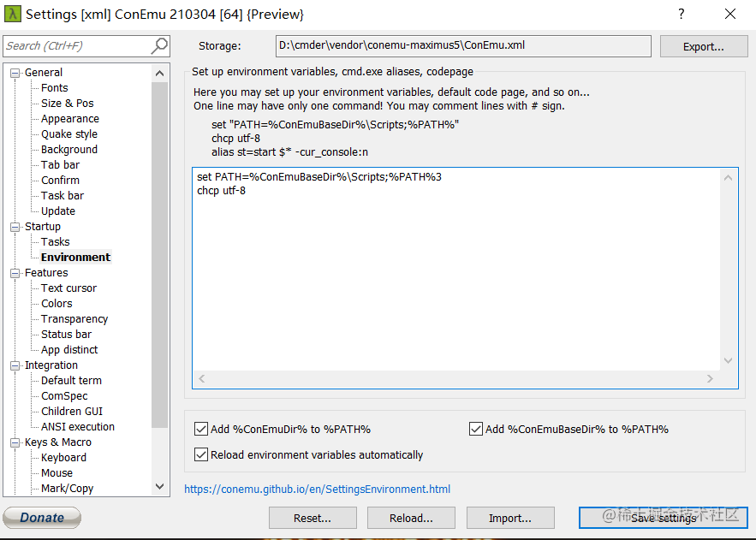Click the editor horizontal scroll right arrow

710,378
